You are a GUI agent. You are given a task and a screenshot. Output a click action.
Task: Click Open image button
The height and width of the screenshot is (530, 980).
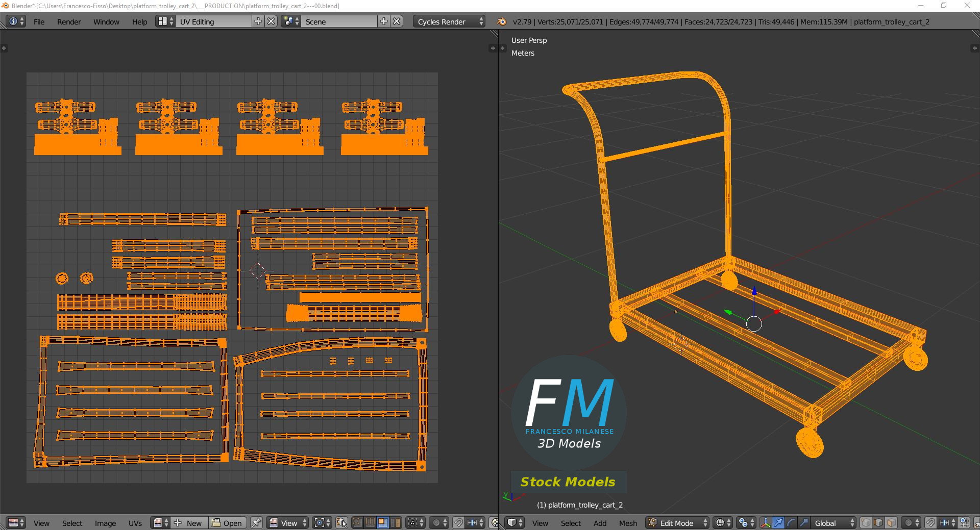click(x=227, y=523)
